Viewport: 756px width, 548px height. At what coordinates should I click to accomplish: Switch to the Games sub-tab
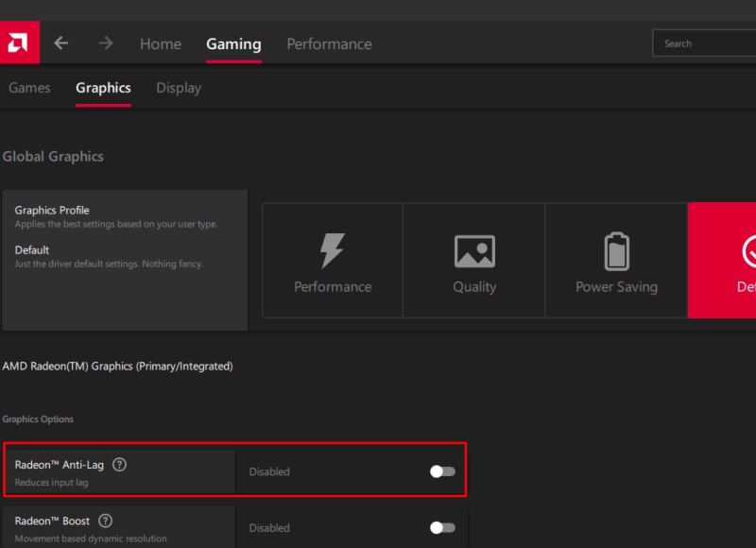[x=29, y=88]
